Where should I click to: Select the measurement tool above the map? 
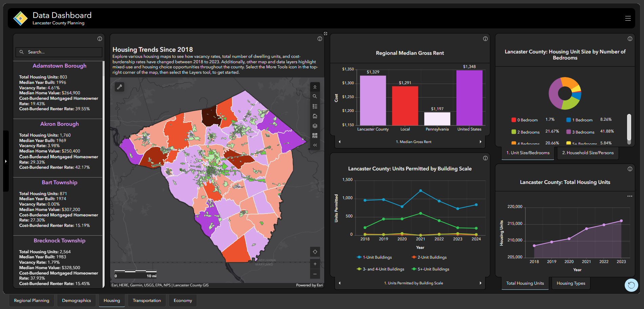click(x=120, y=87)
